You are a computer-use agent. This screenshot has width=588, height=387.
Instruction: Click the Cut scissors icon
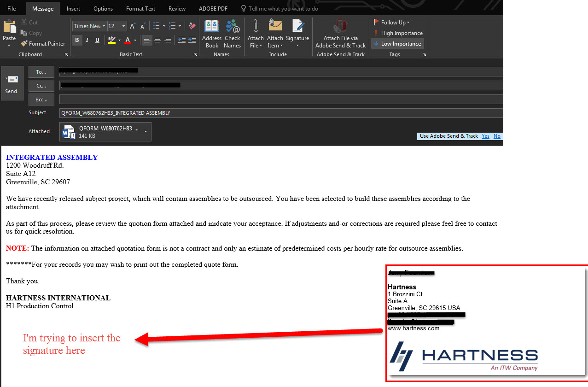coord(24,22)
